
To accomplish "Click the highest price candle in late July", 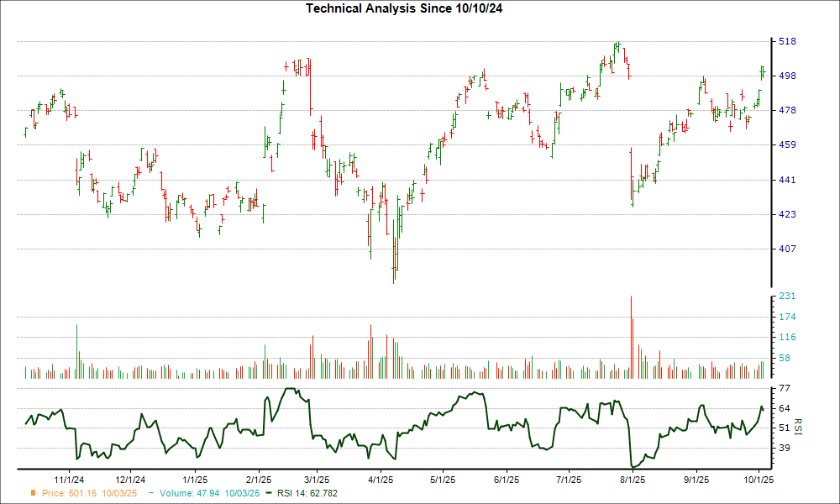I will pos(618,46).
